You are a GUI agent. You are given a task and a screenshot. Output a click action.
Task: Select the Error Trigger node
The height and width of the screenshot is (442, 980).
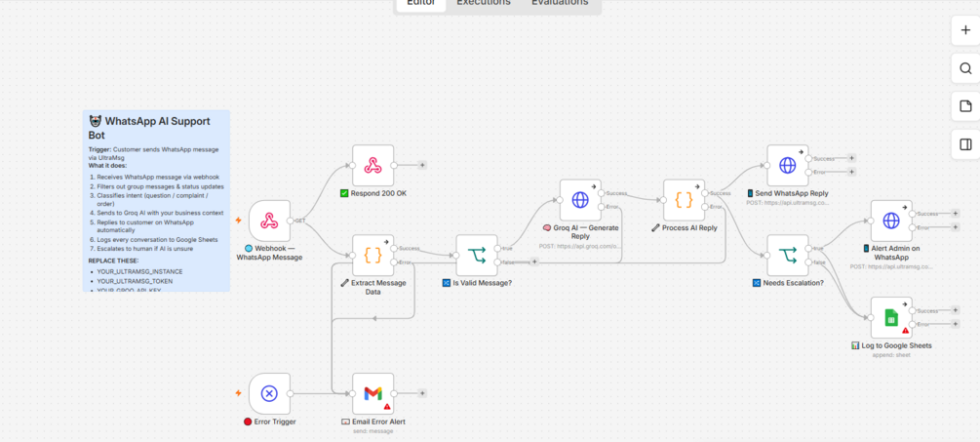coord(269,394)
